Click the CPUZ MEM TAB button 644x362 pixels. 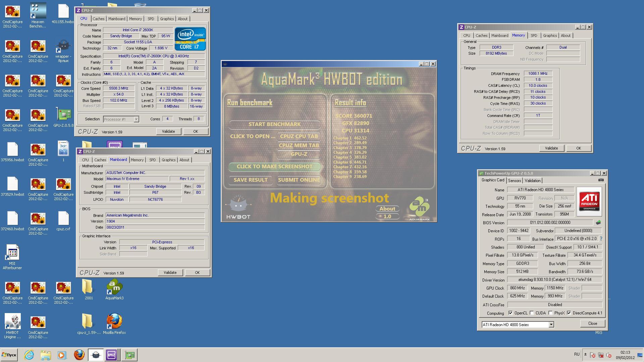(299, 145)
